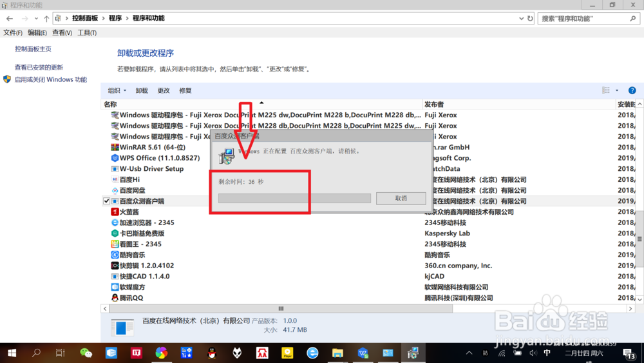Open QQ penguin icon on the taskbar

pos(212,353)
